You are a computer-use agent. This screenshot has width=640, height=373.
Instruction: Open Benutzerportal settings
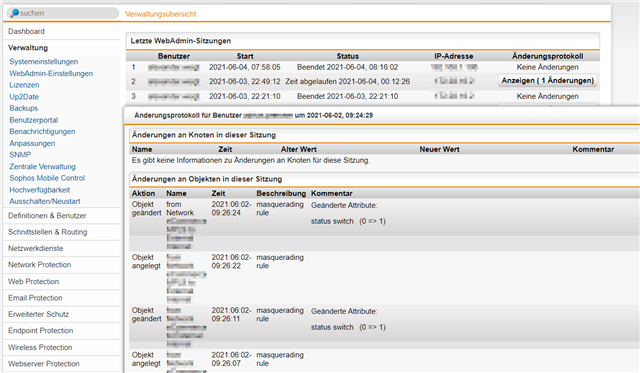33,120
